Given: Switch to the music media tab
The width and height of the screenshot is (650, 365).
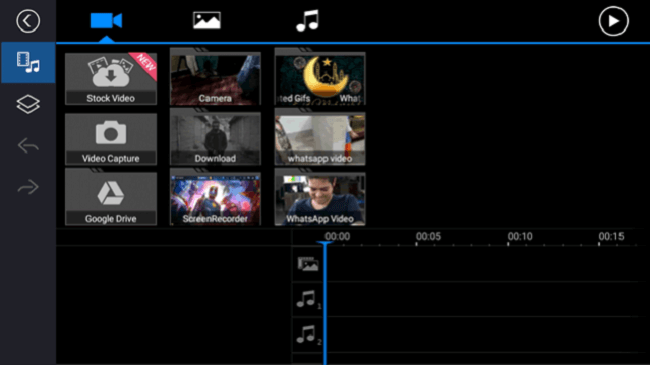Looking at the screenshot, I should (x=308, y=21).
